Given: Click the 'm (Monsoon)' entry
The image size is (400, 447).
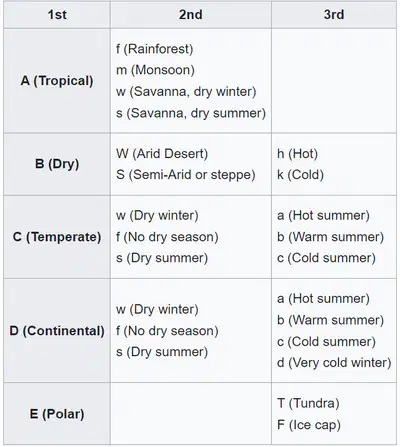Looking at the screenshot, I should click(155, 70).
